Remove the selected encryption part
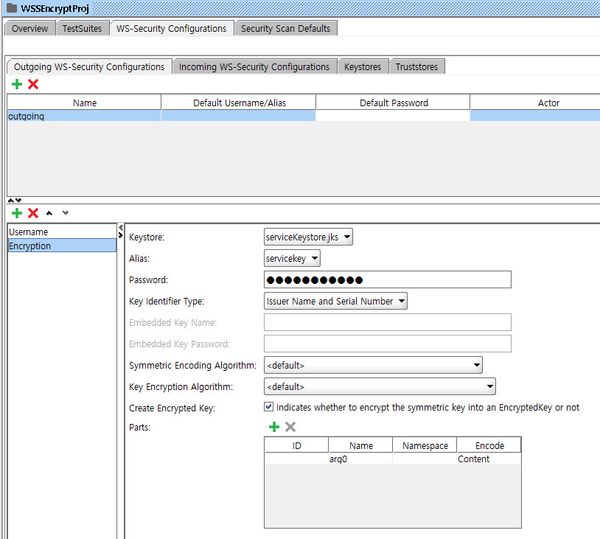 (290, 427)
